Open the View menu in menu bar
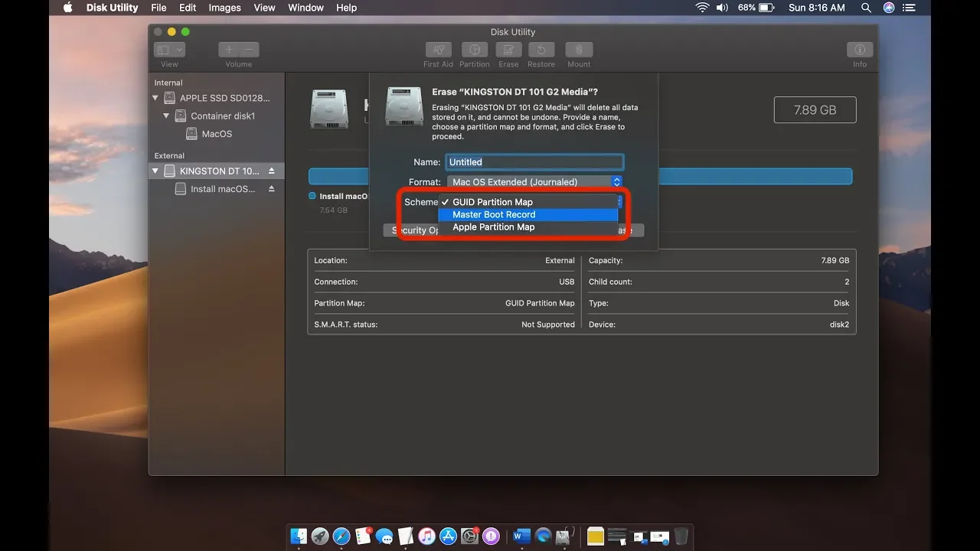 coord(264,8)
